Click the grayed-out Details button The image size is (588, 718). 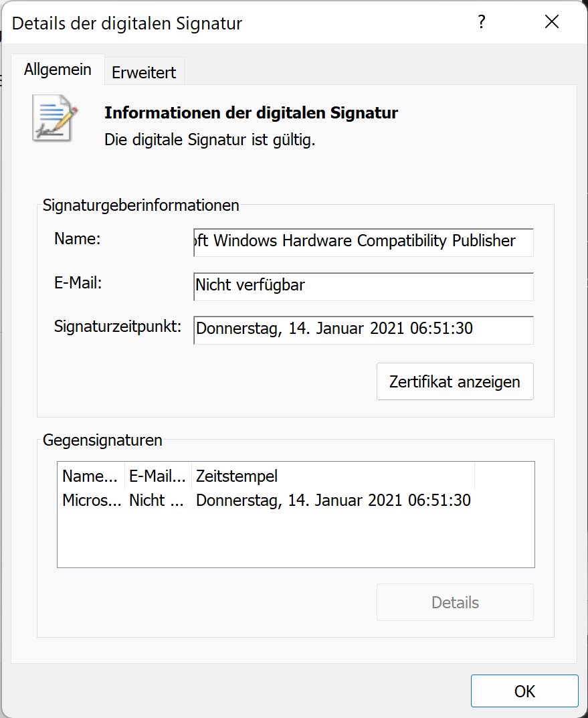[x=455, y=602]
